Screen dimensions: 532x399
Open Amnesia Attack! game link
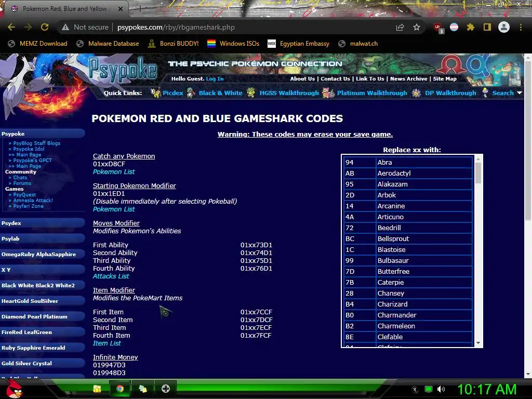(x=33, y=201)
